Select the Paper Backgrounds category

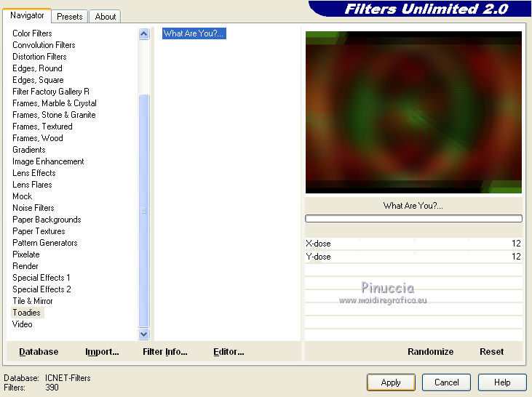click(x=47, y=220)
